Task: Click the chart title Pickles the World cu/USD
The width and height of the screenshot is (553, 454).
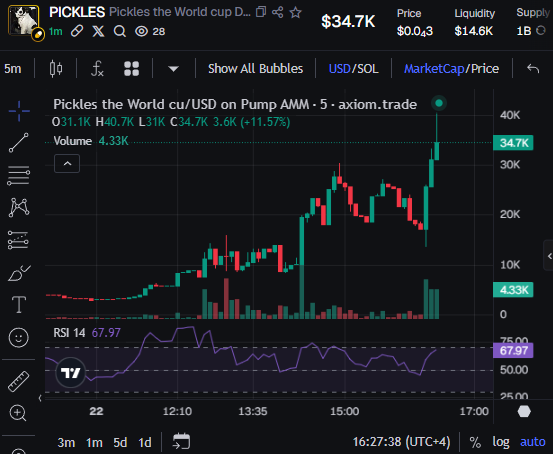Action: pyautogui.click(x=235, y=104)
